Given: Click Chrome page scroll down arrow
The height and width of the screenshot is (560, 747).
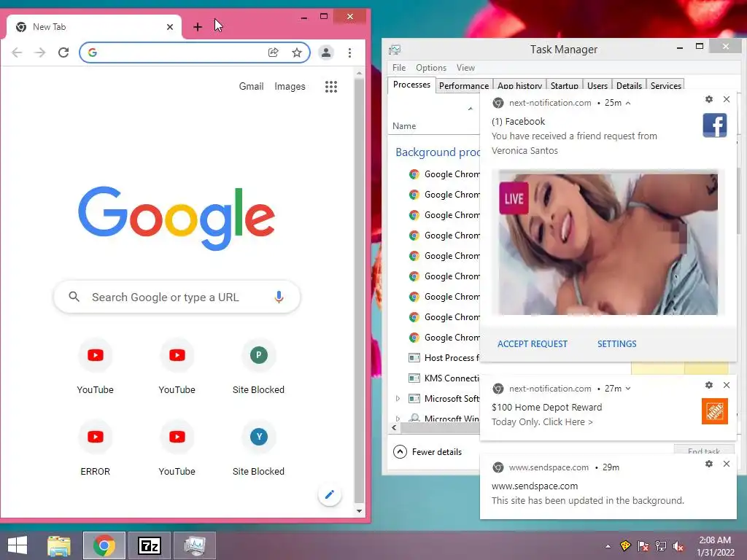Looking at the screenshot, I should point(359,511).
